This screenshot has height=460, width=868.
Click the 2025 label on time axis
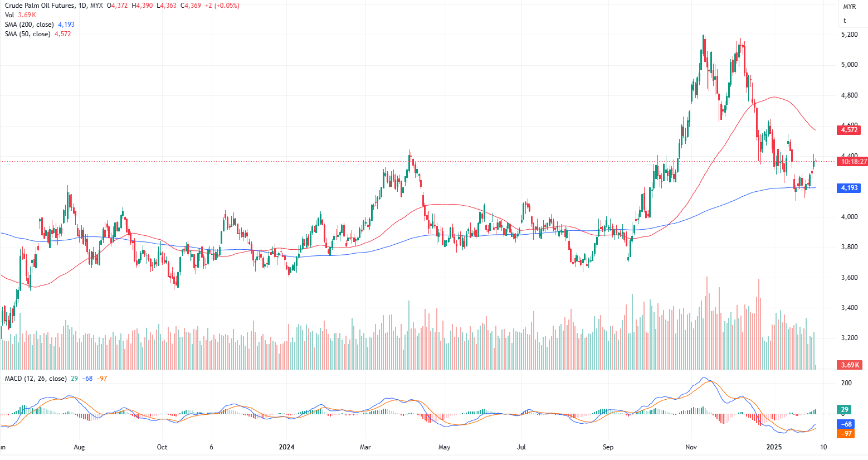tap(774, 447)
